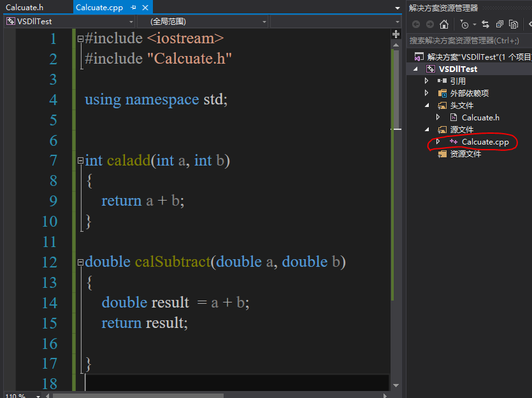Select the 头文件 folder item
532x398 pixels.
tap(461, 106)
